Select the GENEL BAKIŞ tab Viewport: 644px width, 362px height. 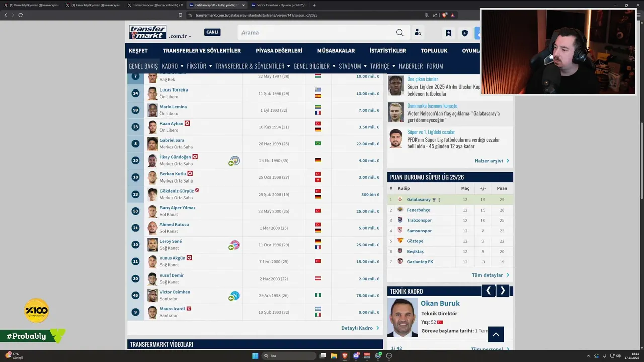(143, 66)
